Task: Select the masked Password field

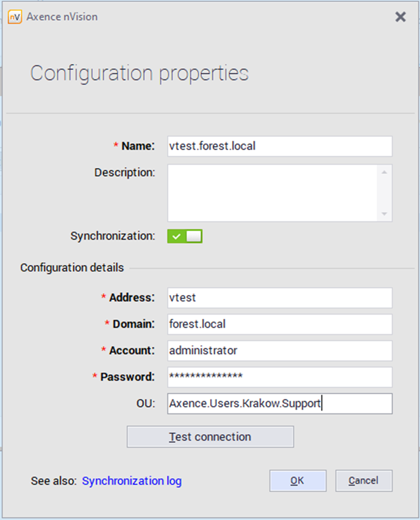Action: tap(280, 377)
